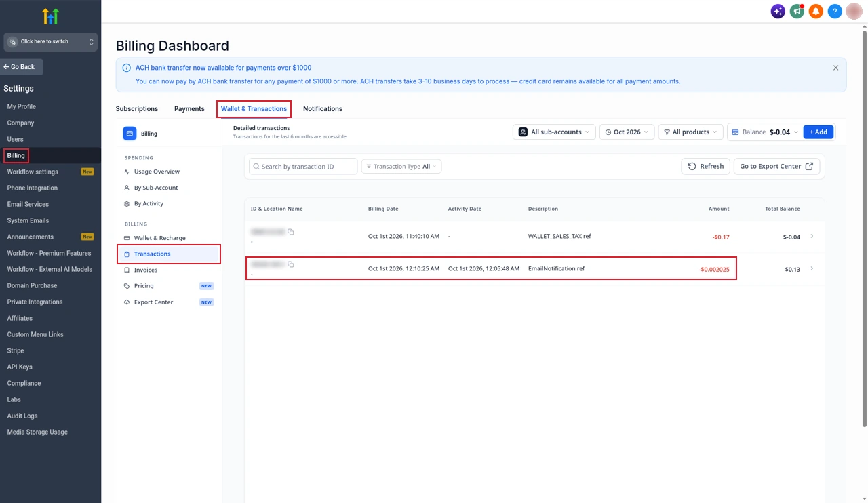
Task: Select Billing in the Settings menu
Action: [16, 155]
